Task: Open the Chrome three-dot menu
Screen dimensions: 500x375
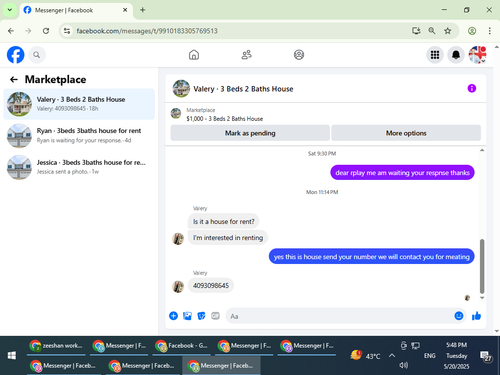Action: (489, 31)
